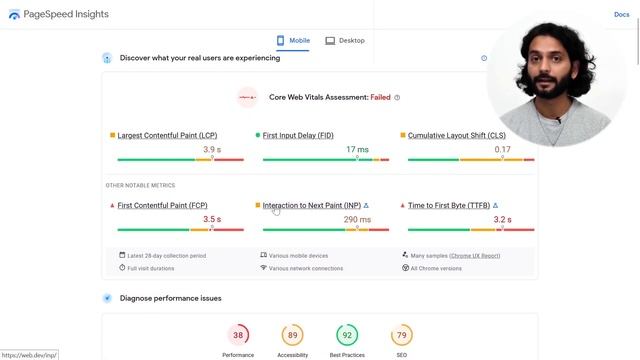Click the INP distribution bar
This screenshot has width=640, height=360.
pos(326,229)
